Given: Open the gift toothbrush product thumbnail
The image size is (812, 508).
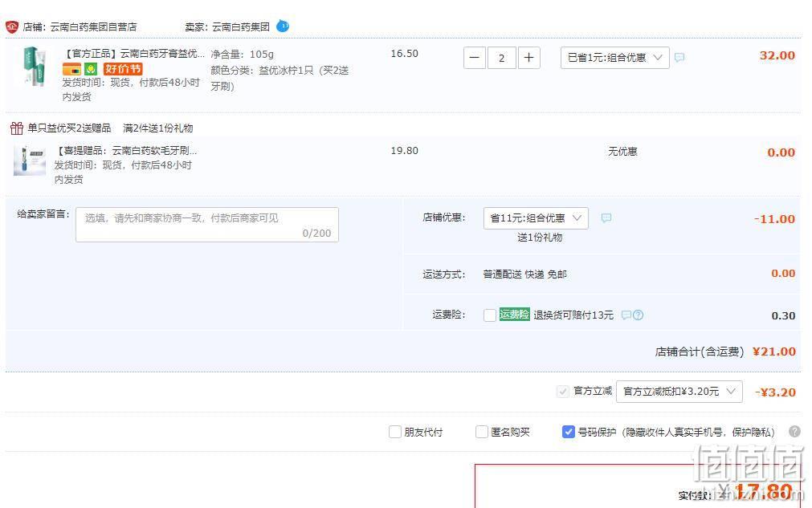Looking at the screenshot, I should 30,161.
